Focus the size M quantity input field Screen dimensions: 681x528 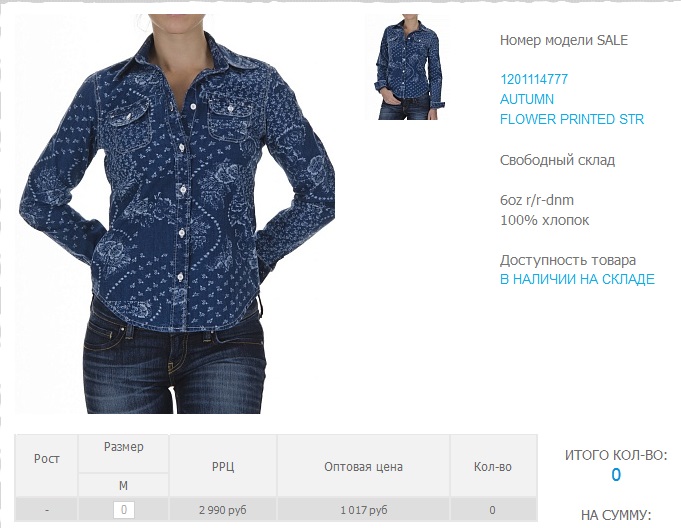click(124, 510)
